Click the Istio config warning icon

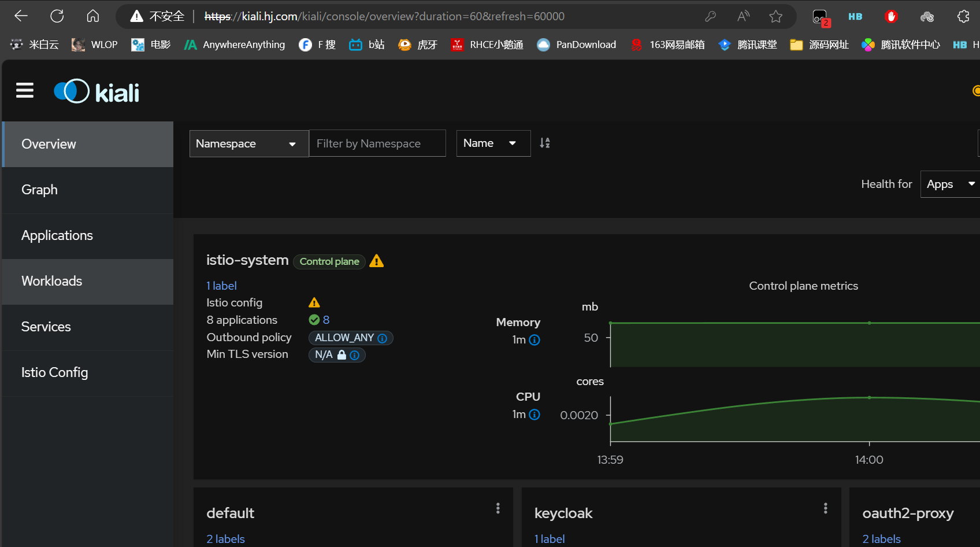pyautogui.click(x=314, y=302)
